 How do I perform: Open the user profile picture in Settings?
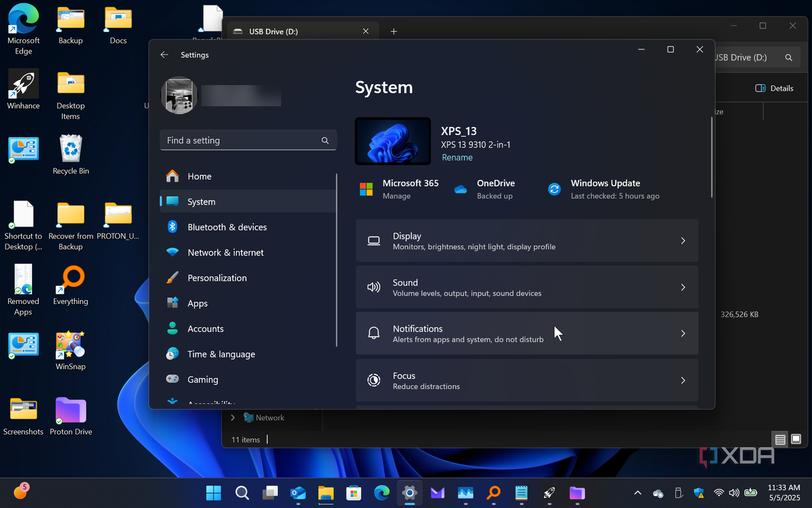(179, 95)
